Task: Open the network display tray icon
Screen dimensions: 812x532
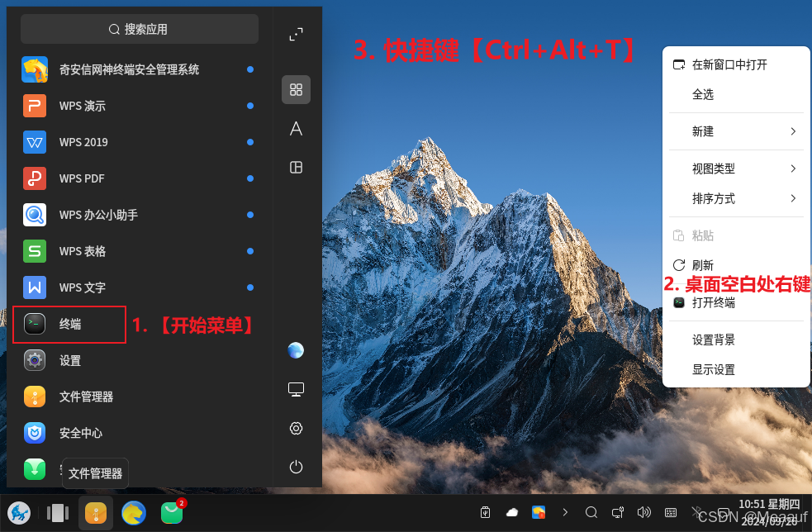Action: coord(618,512)
